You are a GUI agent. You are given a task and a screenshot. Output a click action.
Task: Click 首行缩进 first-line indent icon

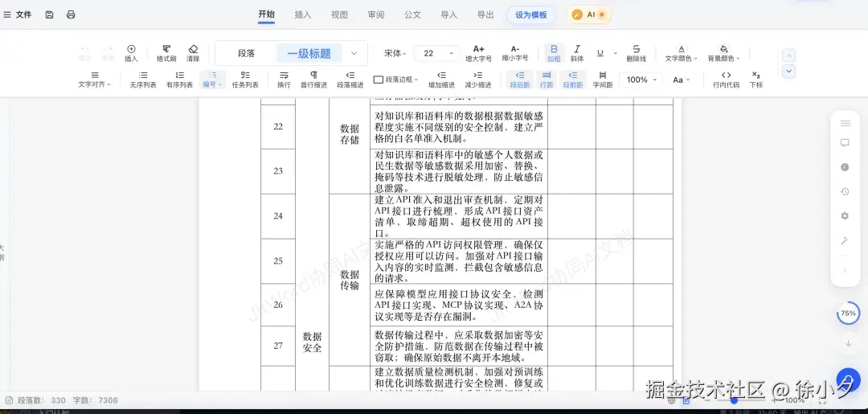click(x=314, y=80)
